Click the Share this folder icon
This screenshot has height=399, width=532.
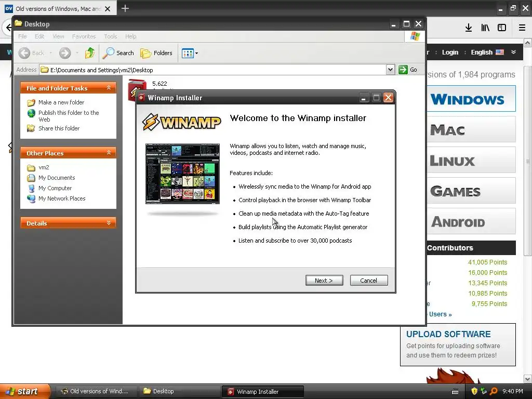(x=31, y=128)
